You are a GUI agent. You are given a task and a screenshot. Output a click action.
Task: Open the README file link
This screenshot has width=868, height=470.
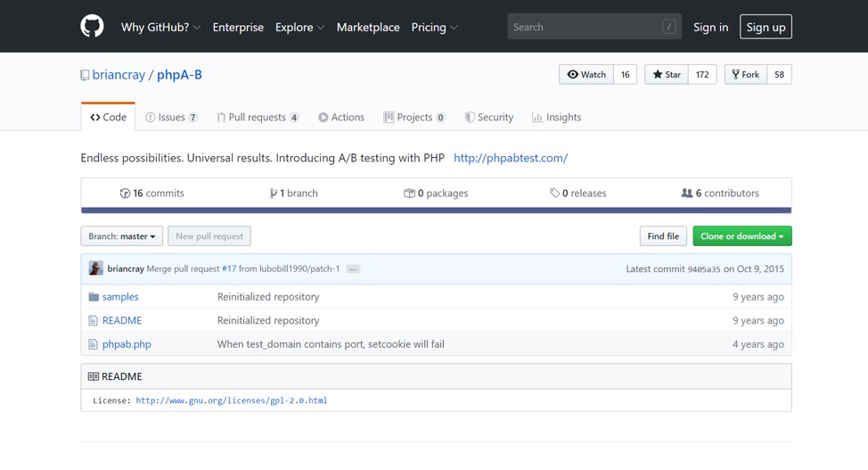(122, 320)
